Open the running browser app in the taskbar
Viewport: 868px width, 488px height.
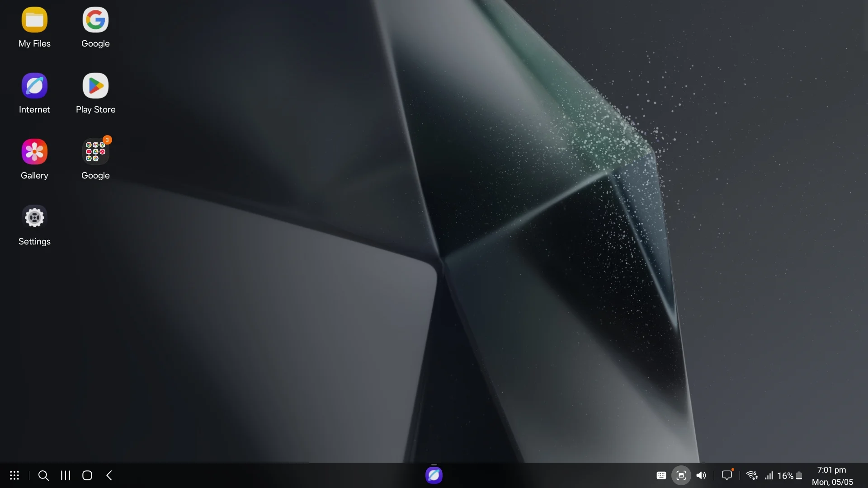click(434, 475)
